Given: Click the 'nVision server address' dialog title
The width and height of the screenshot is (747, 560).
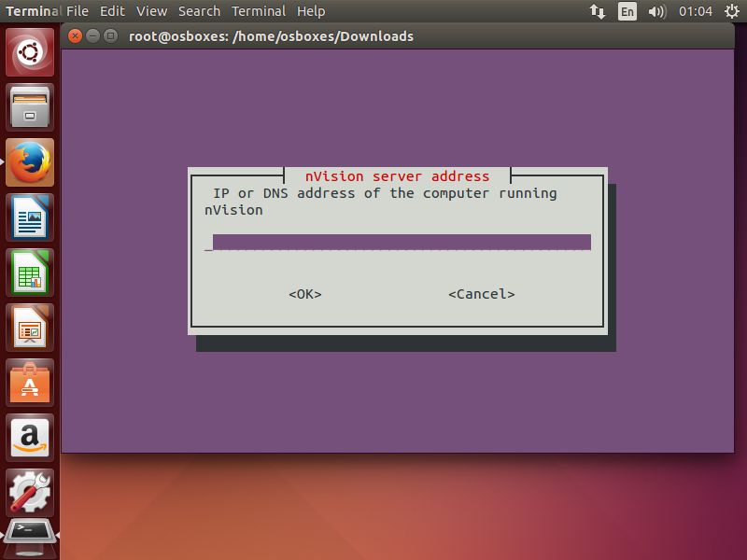Looking at the screenshot, I should 397,176.
